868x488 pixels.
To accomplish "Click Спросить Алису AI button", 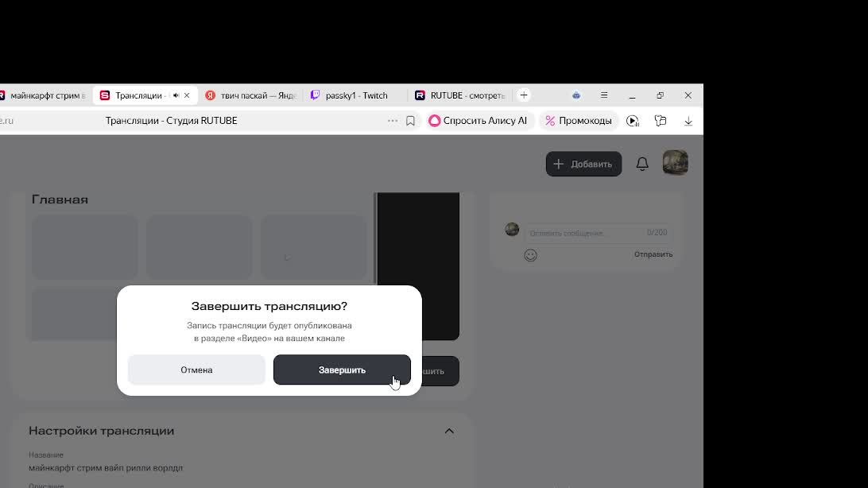I will coord(479,121).
